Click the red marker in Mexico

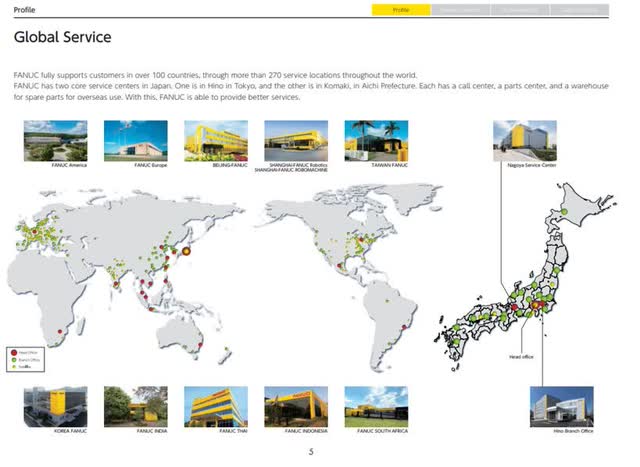339,266
